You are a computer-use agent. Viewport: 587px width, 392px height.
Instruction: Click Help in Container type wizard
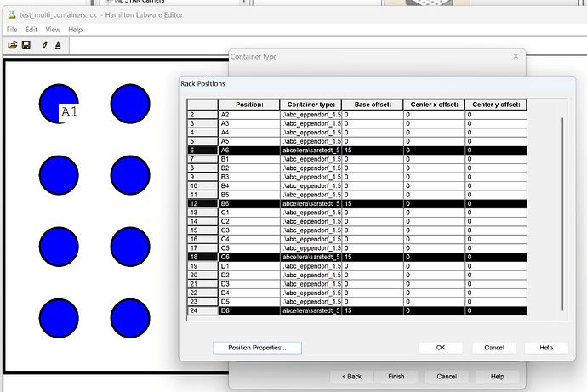(x=497, y=377)
